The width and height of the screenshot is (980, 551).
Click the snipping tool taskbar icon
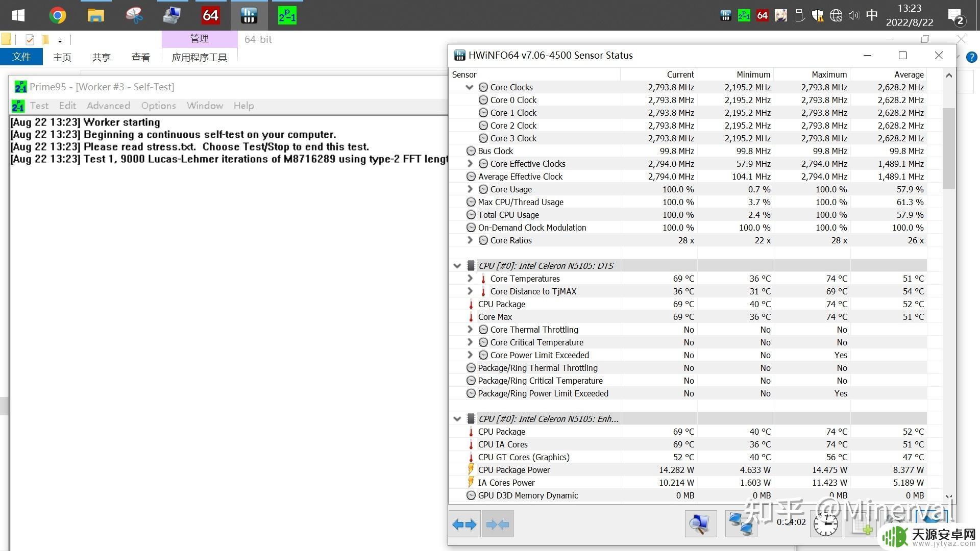pyautogui.click(x=134, y=15)
